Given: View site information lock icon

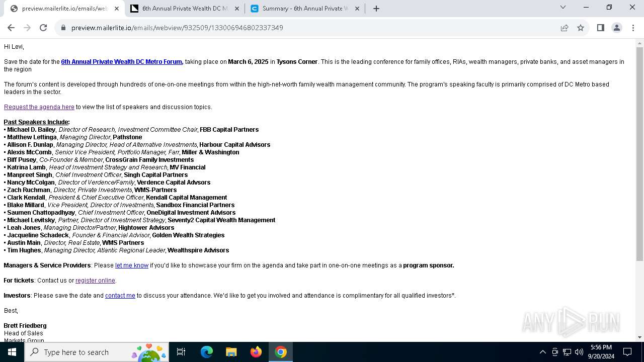Looking at the screenshot, I should (x=63, y=28).
